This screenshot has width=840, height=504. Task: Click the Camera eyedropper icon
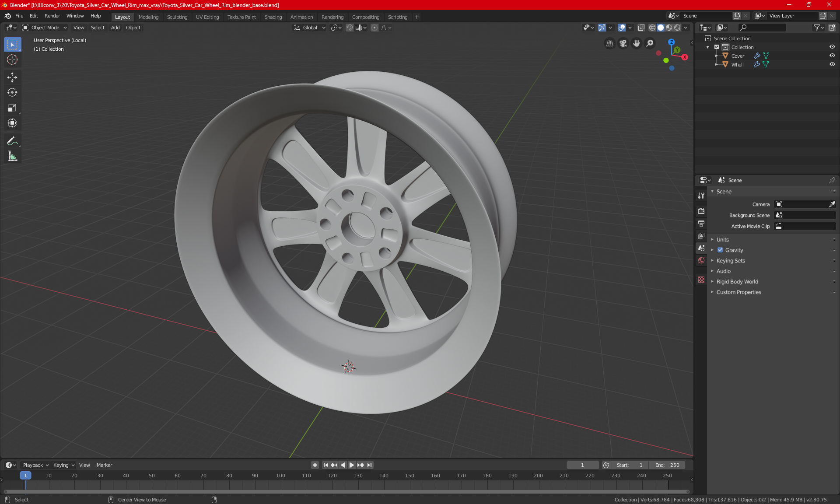coord(832,204)
